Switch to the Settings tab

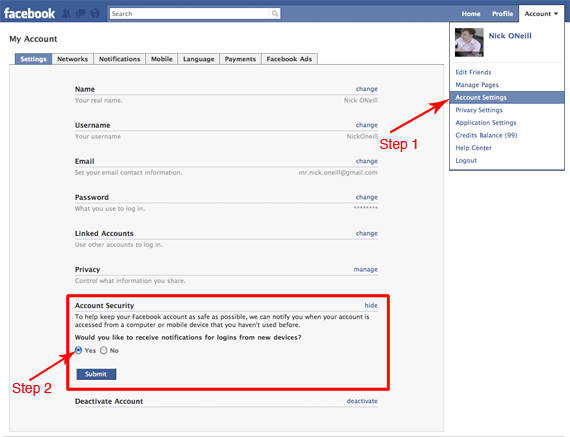pyautogui.click(x=33, y=59)
